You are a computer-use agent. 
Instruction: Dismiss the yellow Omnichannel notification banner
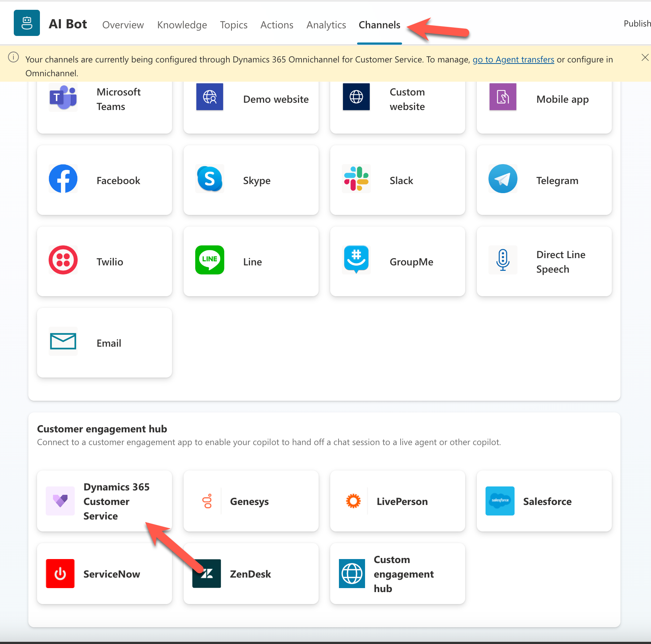tap(645, 57)
